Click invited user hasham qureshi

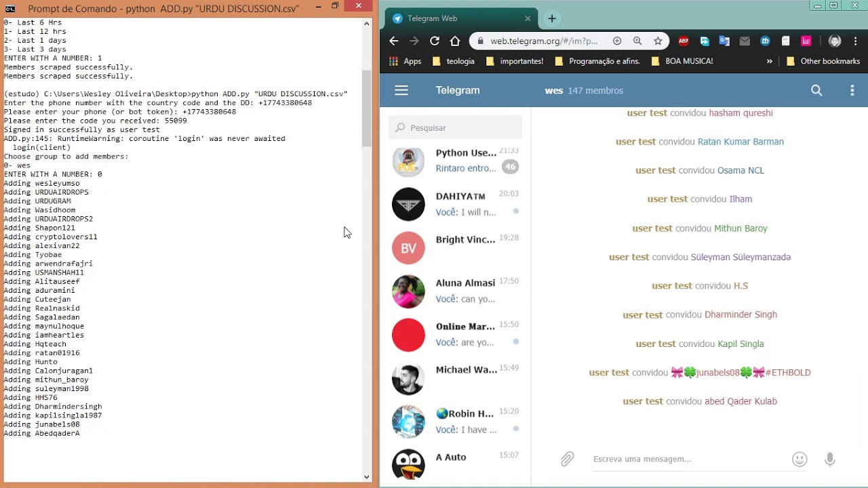coord(741,113)
